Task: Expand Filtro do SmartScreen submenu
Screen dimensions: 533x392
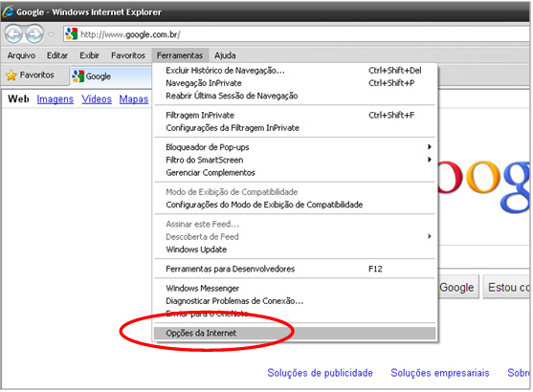Action: coord(295,160)
